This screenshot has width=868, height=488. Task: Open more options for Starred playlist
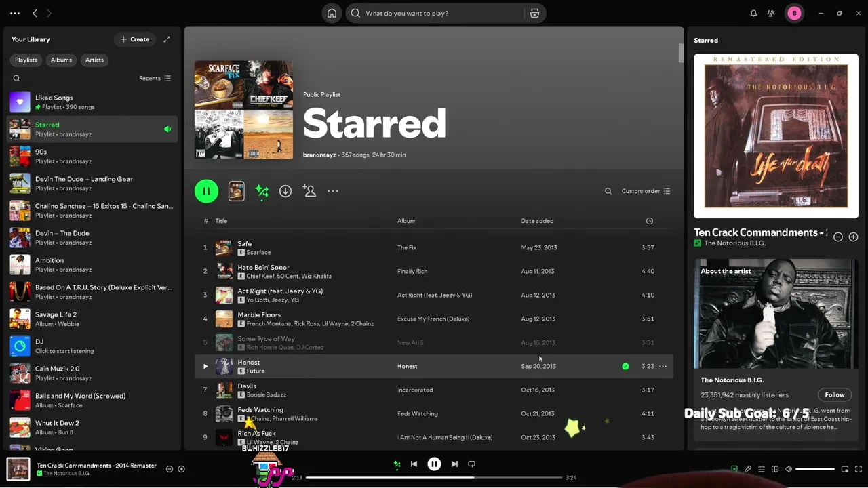[333, 191]
